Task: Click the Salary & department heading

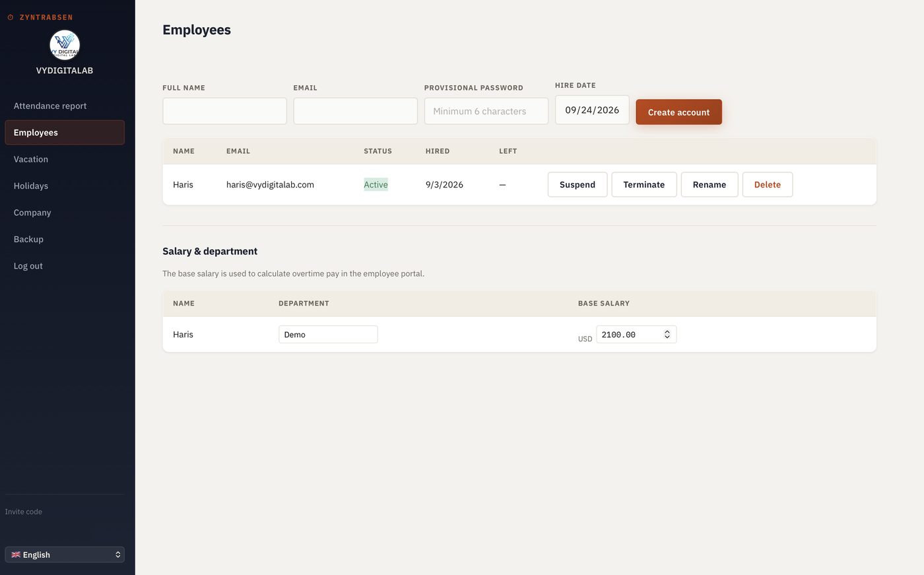Action: tap(210, 252)
